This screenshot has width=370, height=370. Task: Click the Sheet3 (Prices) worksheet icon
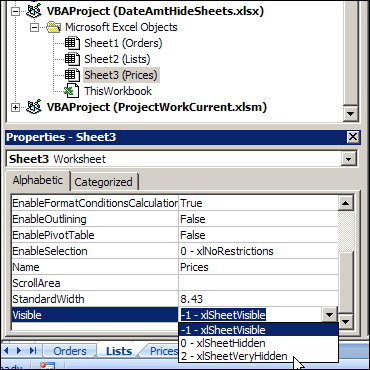pos(72,75)
